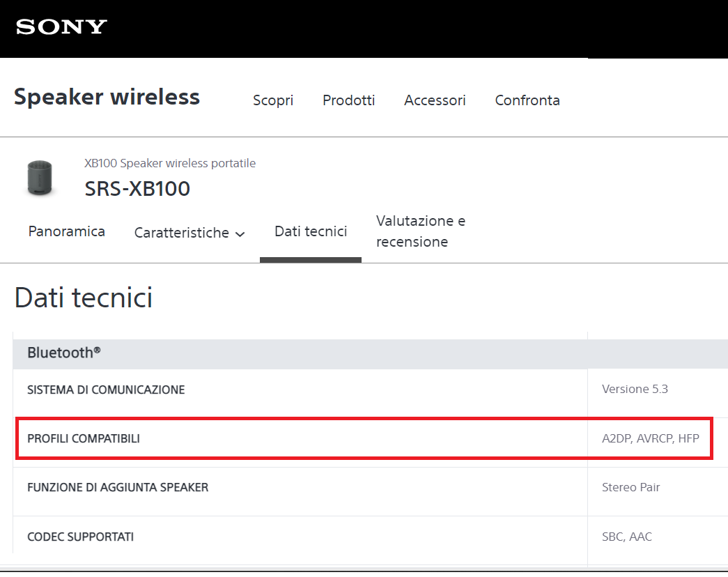Click the Profili compatibili label
The height and width of the screenshot is (577, 728).
(x=84, y=438)
